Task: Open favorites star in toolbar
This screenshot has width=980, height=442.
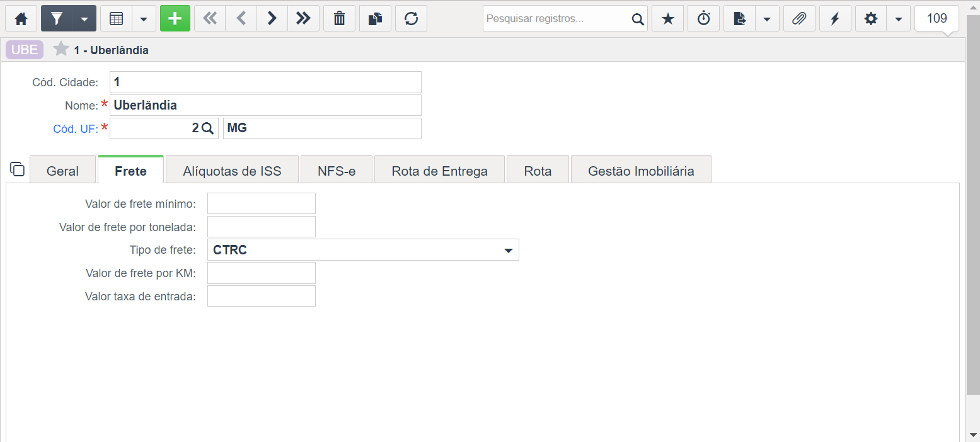Action: click(x=667, y=19)
